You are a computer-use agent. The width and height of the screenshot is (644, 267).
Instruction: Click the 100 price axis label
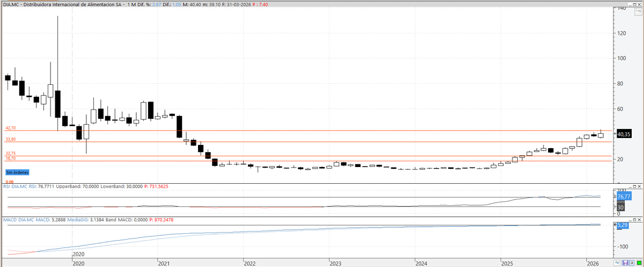coord(623,59)
